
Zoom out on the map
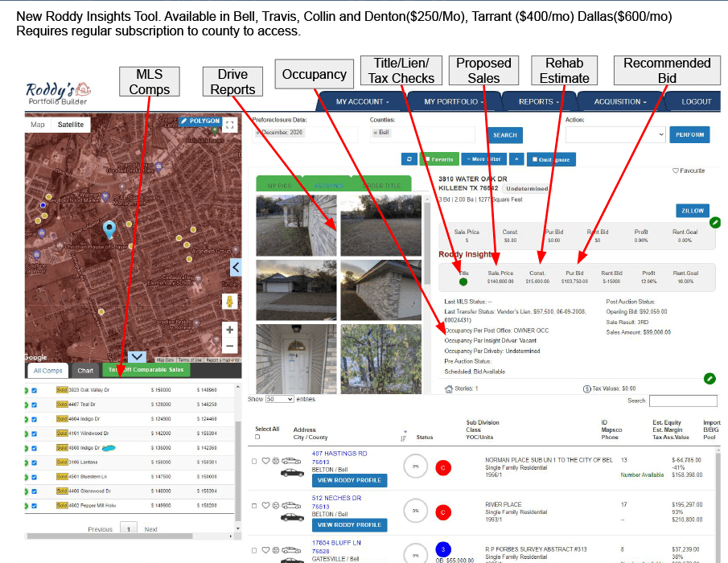[229, 346]
